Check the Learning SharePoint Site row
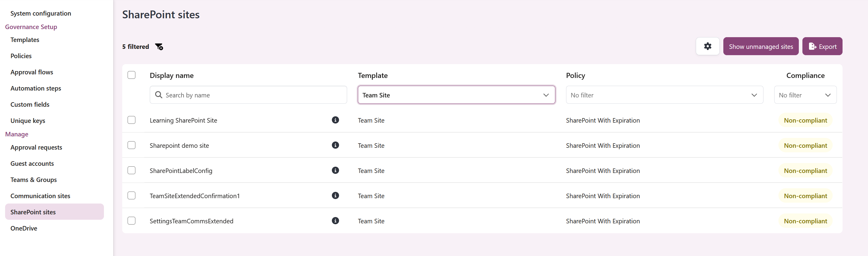Viewport: 868px width, 256px height. [x=131, y=120]
